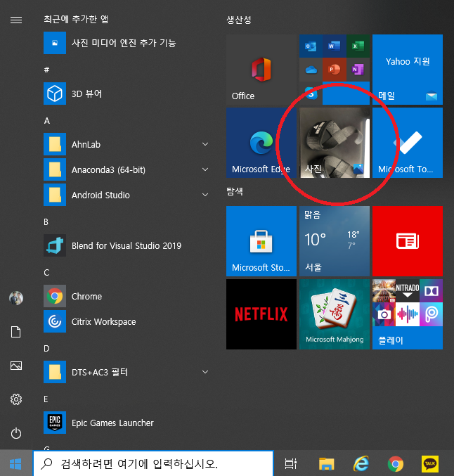The height and width of the screenshot is (476, 454).
Task: Open the 사진 photos tile
Action: [335, 143]
